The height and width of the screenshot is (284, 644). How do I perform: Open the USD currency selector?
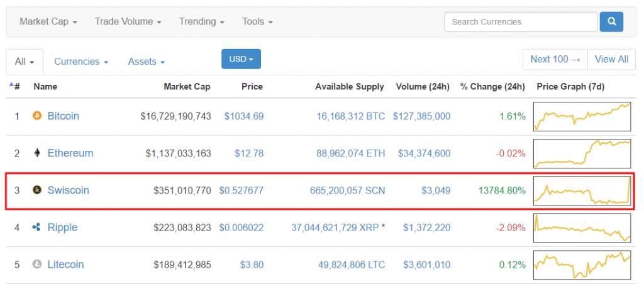241,59
